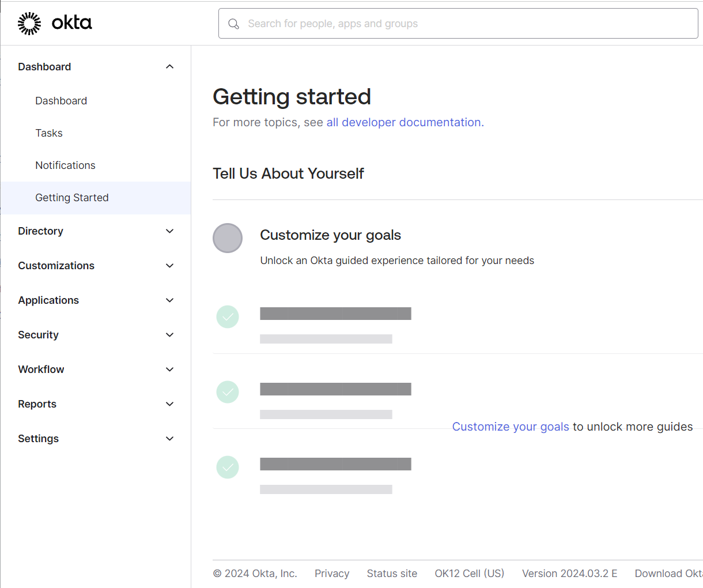Screen dimensions: 703x588
Task: Click the Settings menu label
Action: click(x=38, y=439)
